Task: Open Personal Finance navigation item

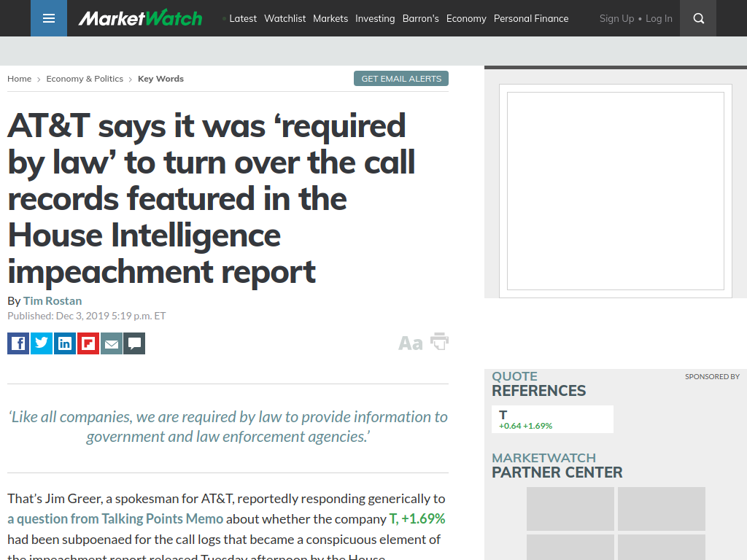Action: pos(531,18)
